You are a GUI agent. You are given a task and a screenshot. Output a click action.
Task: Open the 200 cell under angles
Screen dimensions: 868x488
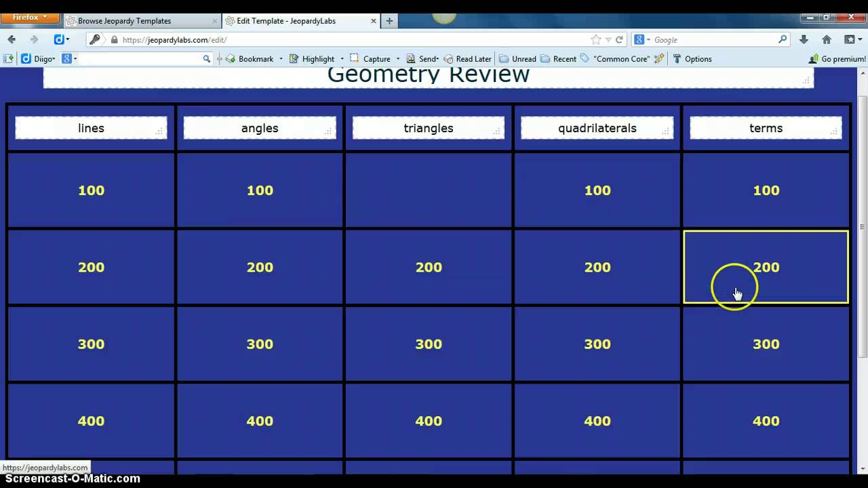[x=260, y=267]
